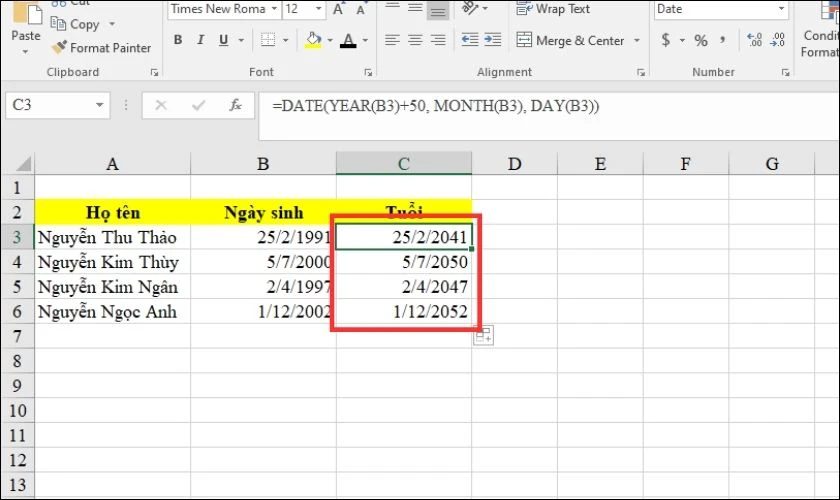Increase decimal places icon

tap(754, 40)
